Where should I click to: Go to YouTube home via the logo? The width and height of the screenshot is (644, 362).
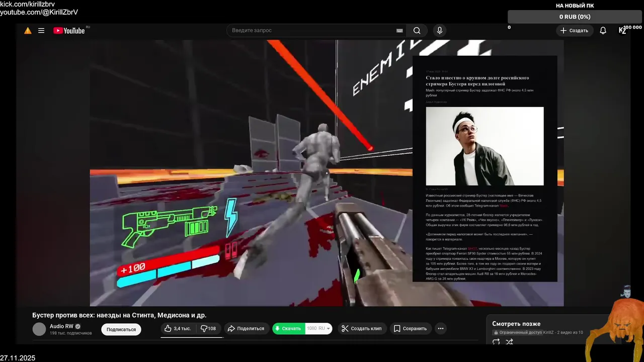click(x=69, y=31)
